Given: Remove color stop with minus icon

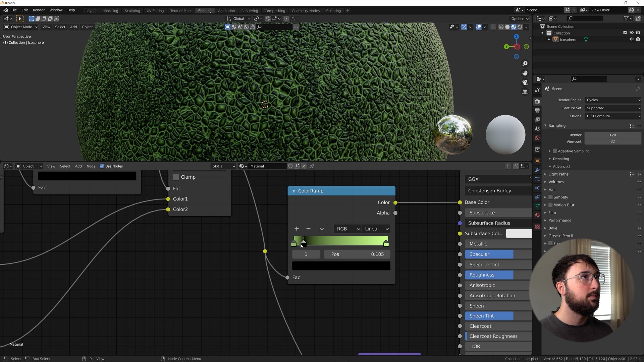Looking at the screenshot, I should coord(308,229).
